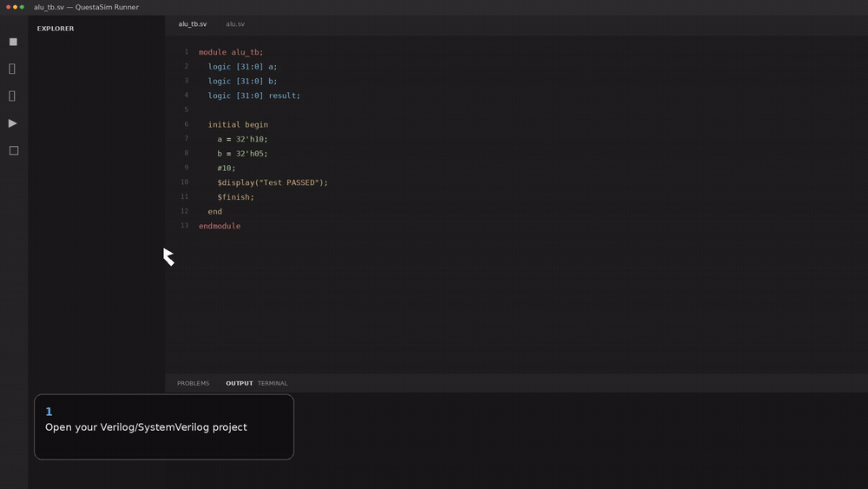Click the '#10;' delay line

[x=227, y=168]
